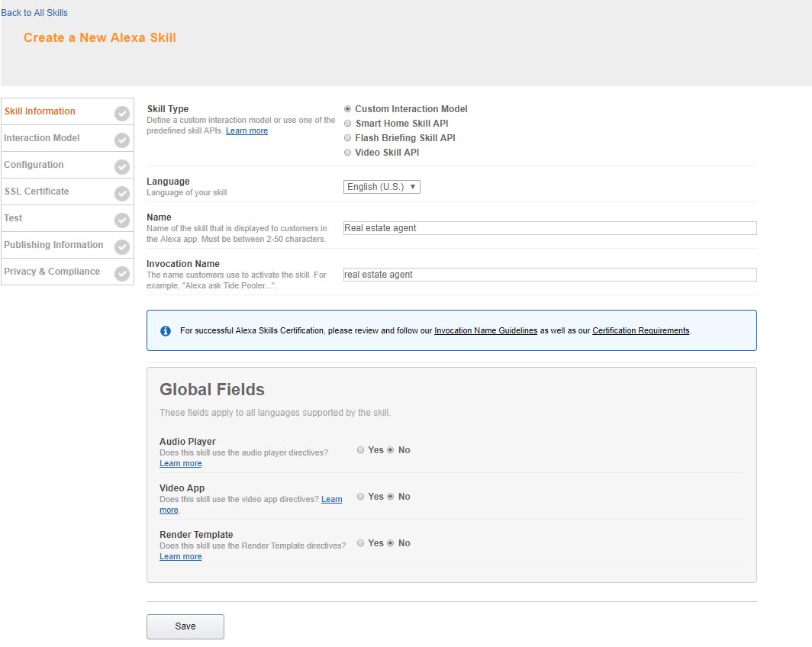This screenshot has width=812, height=647.
Task: Choose Flash Briefing Skill API option
Action: [347, 137]
